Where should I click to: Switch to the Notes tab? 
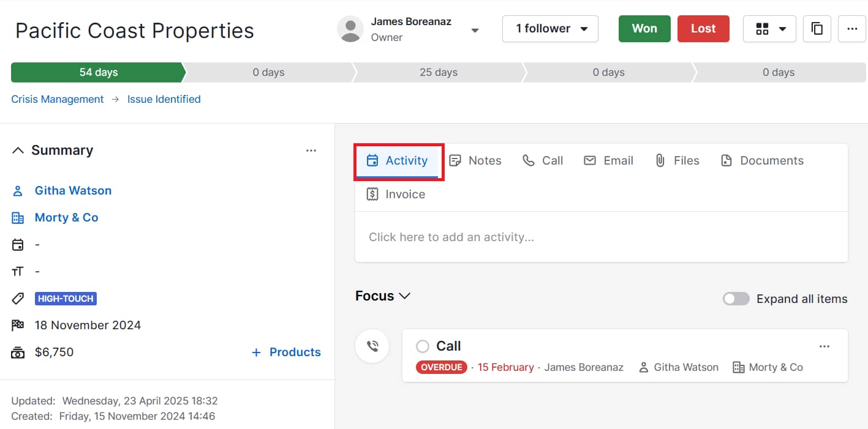coord(475,160)
